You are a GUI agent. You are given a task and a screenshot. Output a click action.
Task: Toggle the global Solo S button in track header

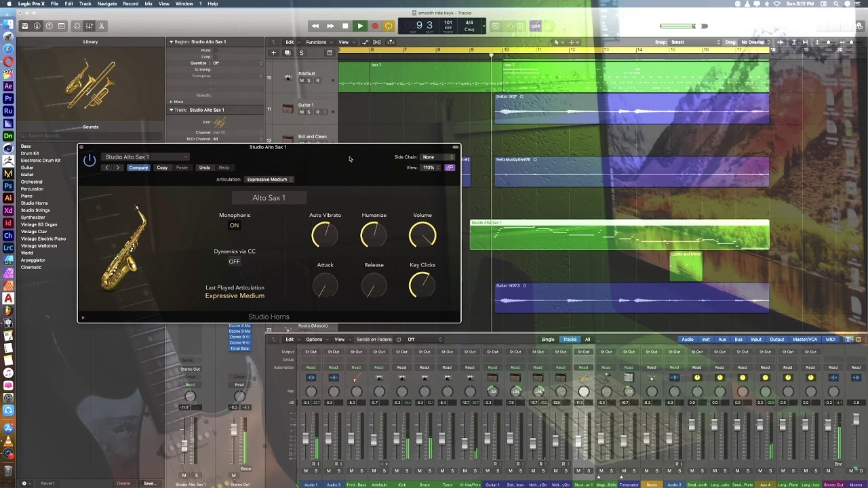[301, 53]
